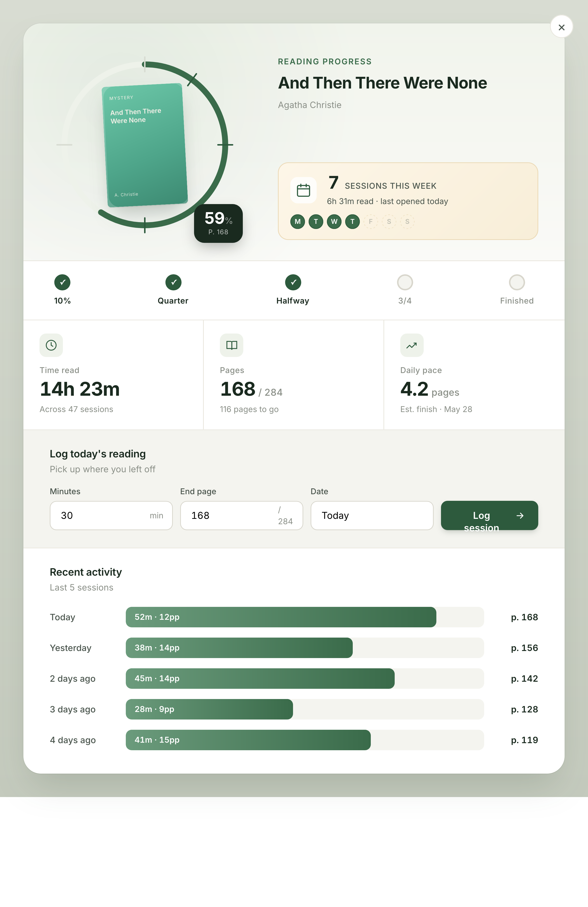This screenshot has height=907, width=588.
Task: Click the Minutes input field showing 30
Action: point(111,516)
